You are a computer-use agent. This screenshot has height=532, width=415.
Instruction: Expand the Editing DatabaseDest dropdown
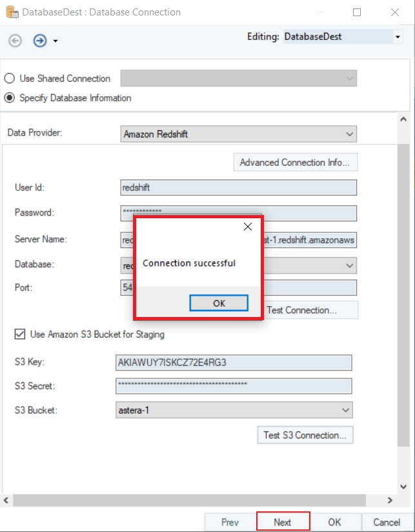[x=398, y=37]
